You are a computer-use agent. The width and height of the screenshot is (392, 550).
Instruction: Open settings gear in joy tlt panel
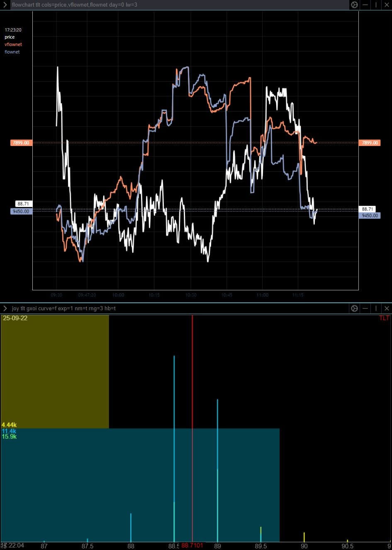354,308
